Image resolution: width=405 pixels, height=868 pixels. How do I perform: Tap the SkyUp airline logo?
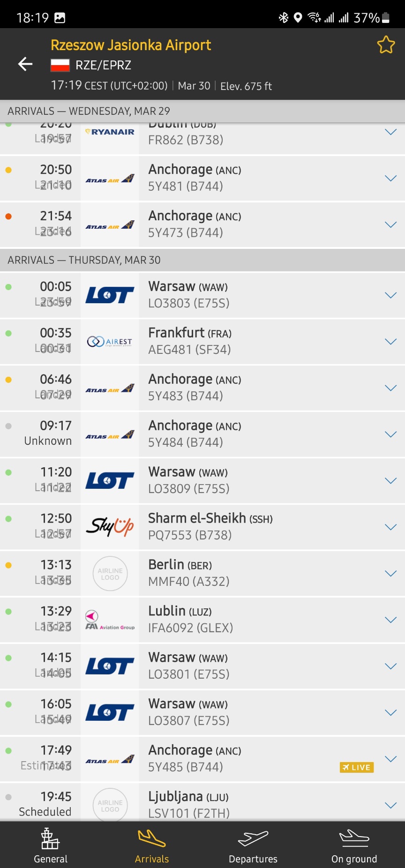pyautogui.click(x=110, y=527)
